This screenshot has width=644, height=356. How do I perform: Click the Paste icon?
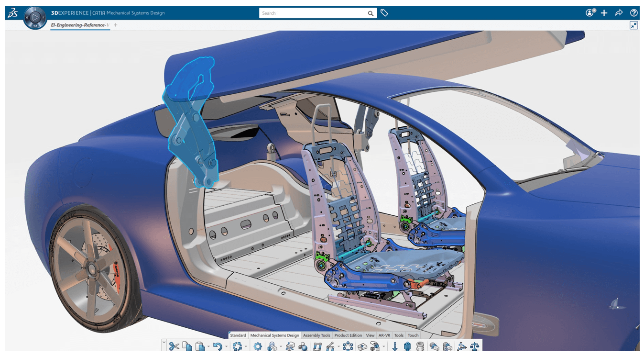click(x=200, y=346)
